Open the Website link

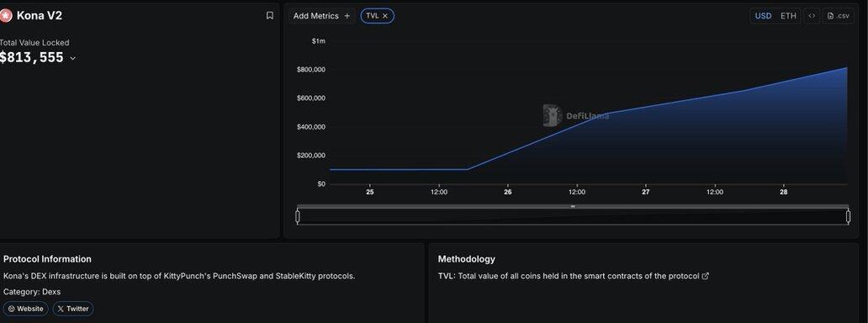point(25,309)
